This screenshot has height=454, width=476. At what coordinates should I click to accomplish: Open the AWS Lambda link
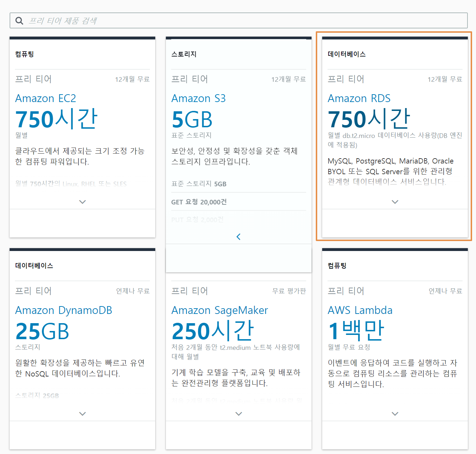pyautogui.click(x=360, y=310)
